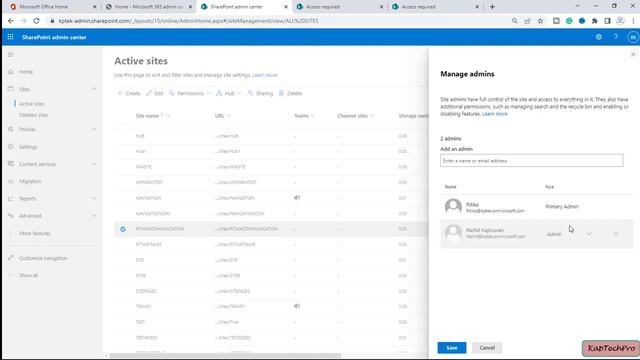Click the Create site button
This screenshot has height=360, width=640.
[129, 93]
